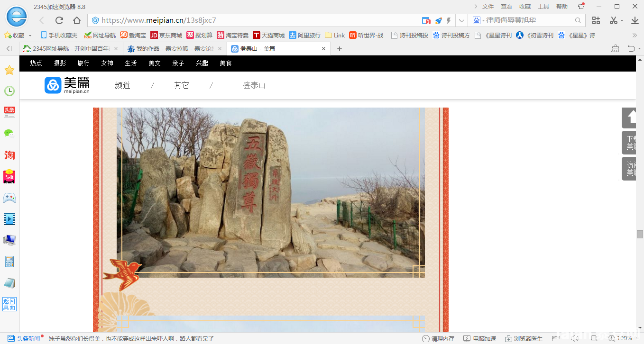Click the 清理内存 status bar button
This screenshot has height=344, width=644.
coord(439,338)
